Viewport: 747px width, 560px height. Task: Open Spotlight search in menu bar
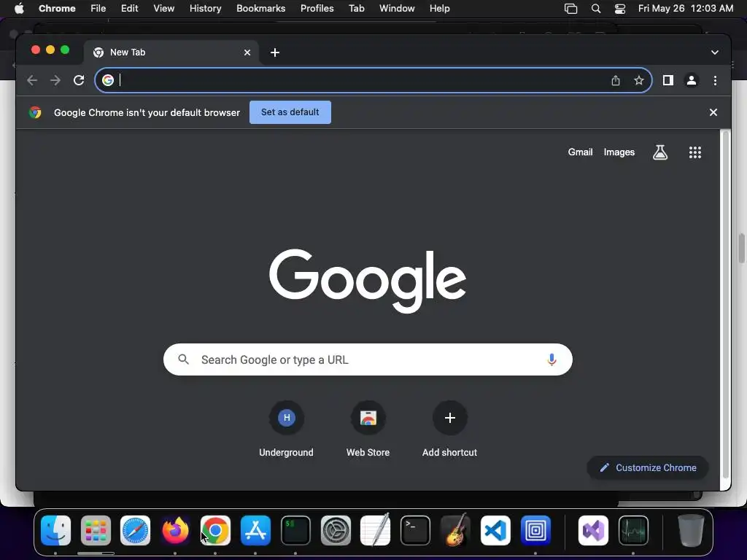point(595,9)
